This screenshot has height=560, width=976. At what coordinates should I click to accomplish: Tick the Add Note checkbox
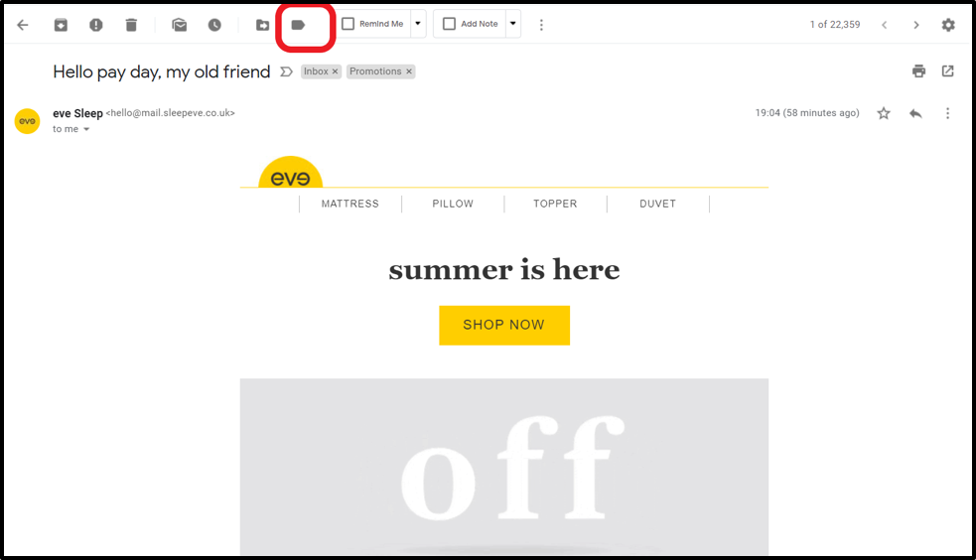coord(449,24)
